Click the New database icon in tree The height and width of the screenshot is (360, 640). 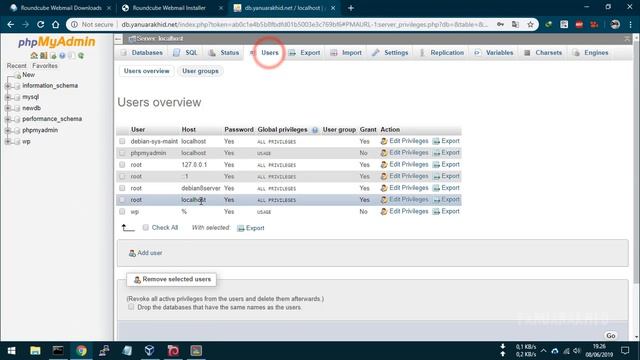[x=18, y=76]
